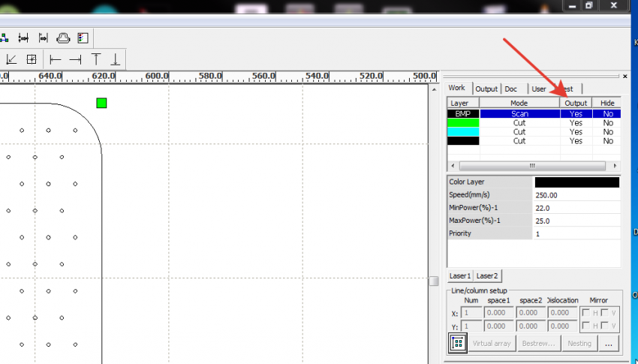
Task: Close the right side panel with X
Action: (624, 76)
